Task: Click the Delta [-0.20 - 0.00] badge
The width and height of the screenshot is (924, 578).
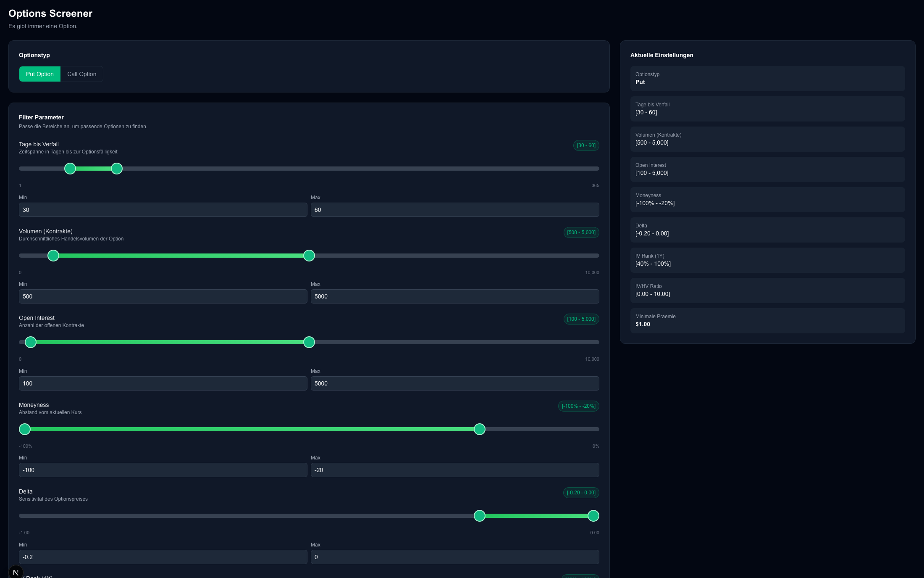Action: tap(581, 493)
